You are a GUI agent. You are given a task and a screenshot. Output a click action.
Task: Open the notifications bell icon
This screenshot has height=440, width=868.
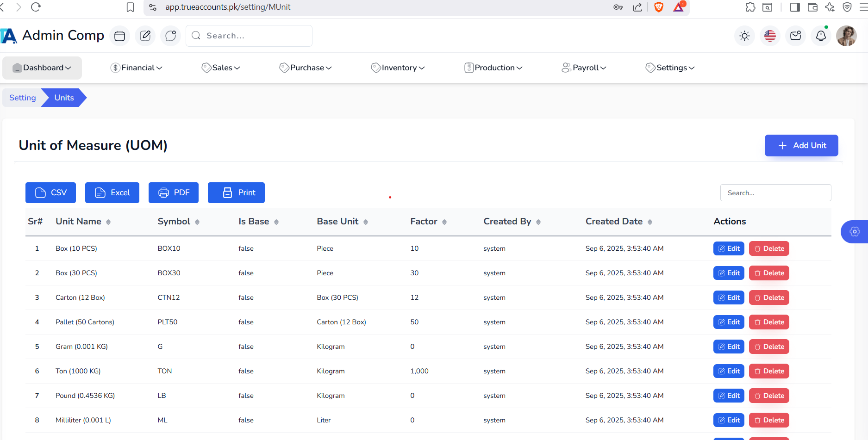tap(821, 36)
